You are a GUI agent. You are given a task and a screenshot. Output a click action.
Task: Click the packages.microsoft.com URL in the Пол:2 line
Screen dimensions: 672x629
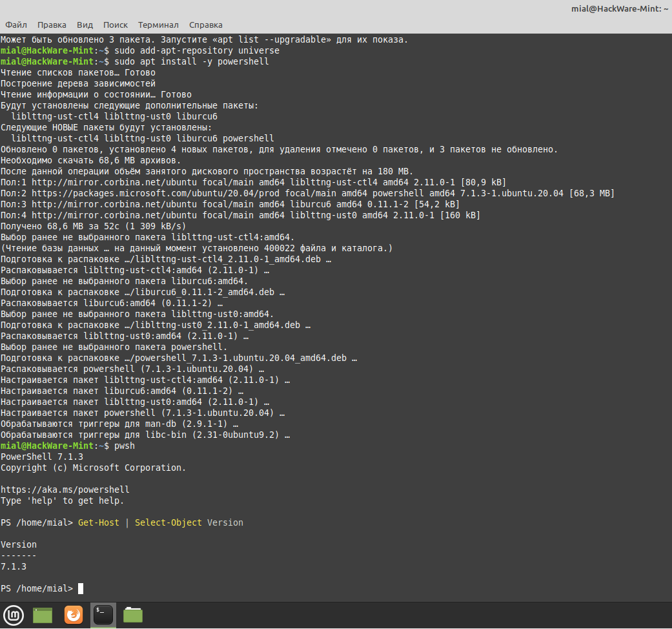[x=156, y=193]
